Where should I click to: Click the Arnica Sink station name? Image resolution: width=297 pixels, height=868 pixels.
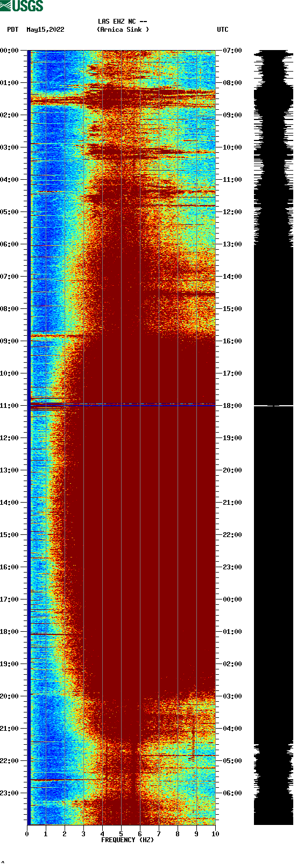coord(123,30)
